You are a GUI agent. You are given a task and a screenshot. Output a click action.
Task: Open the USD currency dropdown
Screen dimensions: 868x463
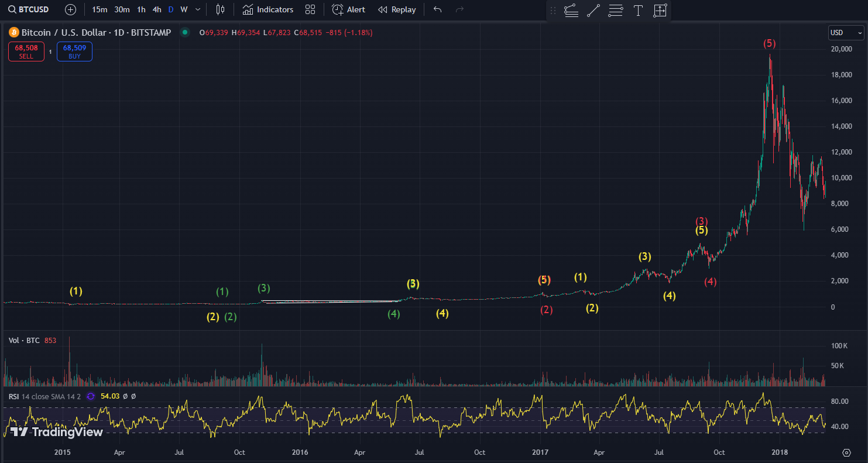tap(845, 33)
